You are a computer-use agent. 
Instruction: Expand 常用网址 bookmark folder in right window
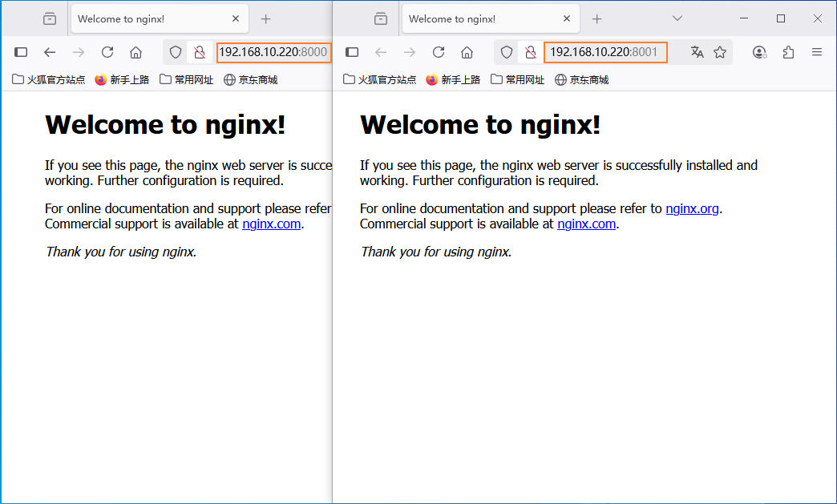click(518, 80)
